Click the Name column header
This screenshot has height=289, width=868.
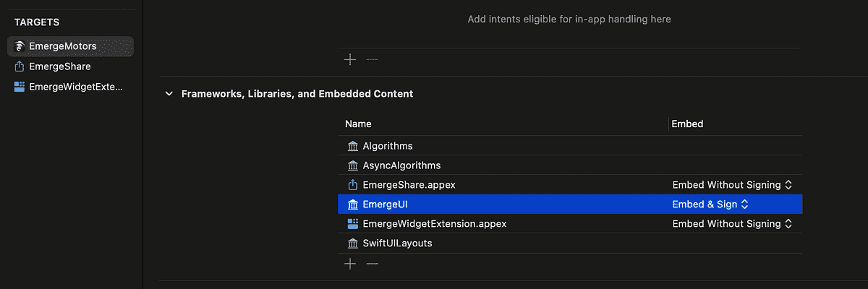[x=358, y=124]
